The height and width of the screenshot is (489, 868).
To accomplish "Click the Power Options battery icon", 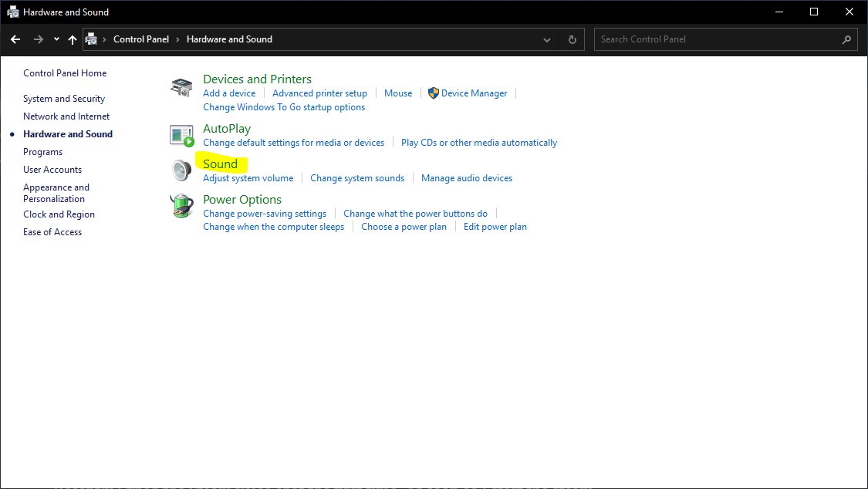I will click(181, 206).
